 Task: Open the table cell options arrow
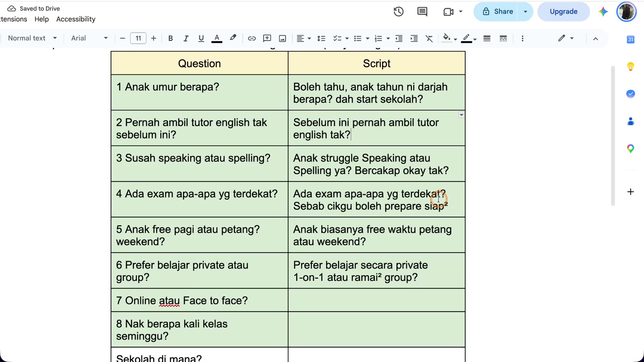click(x=462, y=115)
